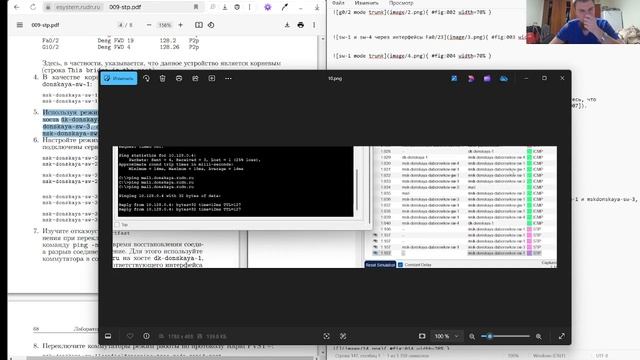Open browser downloads icon in the address bar
The width and height of the screenshot is (640, 360).
pyautogui.click(x=225, y=7)
